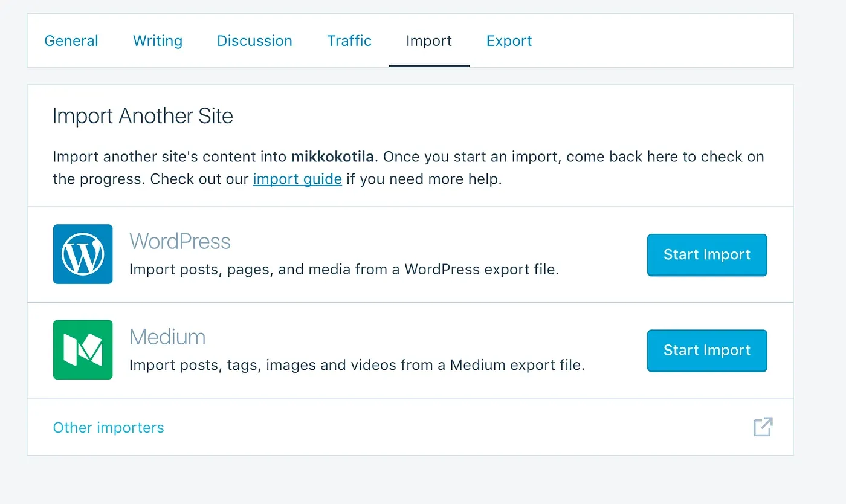This screenshot has width=846, height=504.
Task: Open the Writing tab
Action: pos(158,41)
